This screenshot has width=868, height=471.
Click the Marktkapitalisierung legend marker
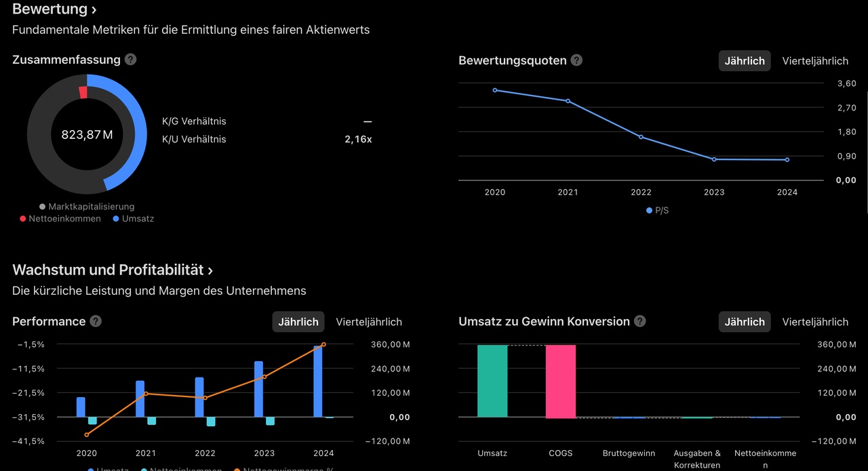(43, 207)
